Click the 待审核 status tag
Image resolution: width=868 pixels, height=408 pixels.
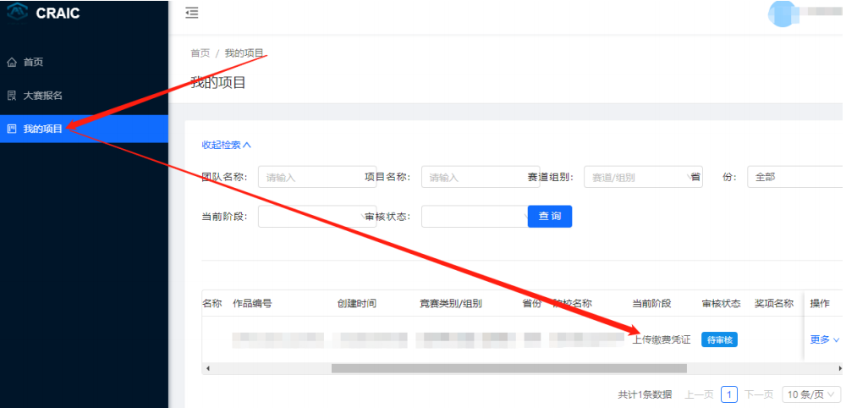point(719,339)
